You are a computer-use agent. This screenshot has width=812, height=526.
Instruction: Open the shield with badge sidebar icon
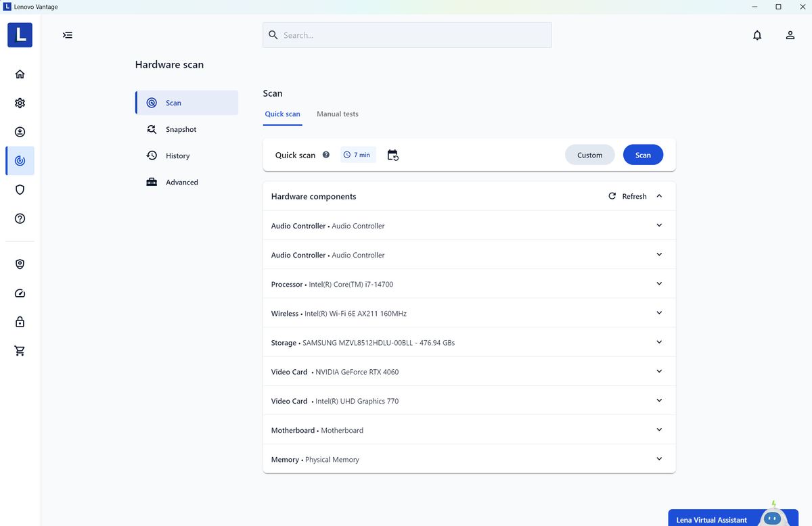20,264
